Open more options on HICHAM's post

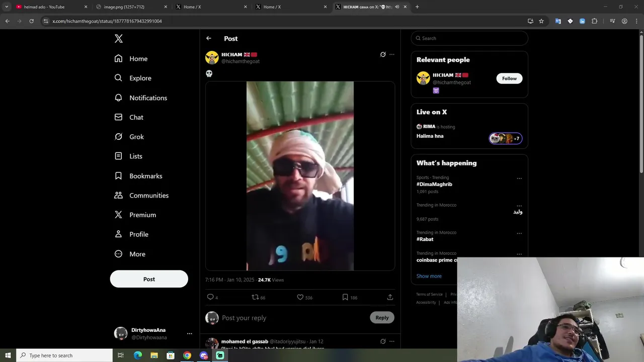[392, 54]
